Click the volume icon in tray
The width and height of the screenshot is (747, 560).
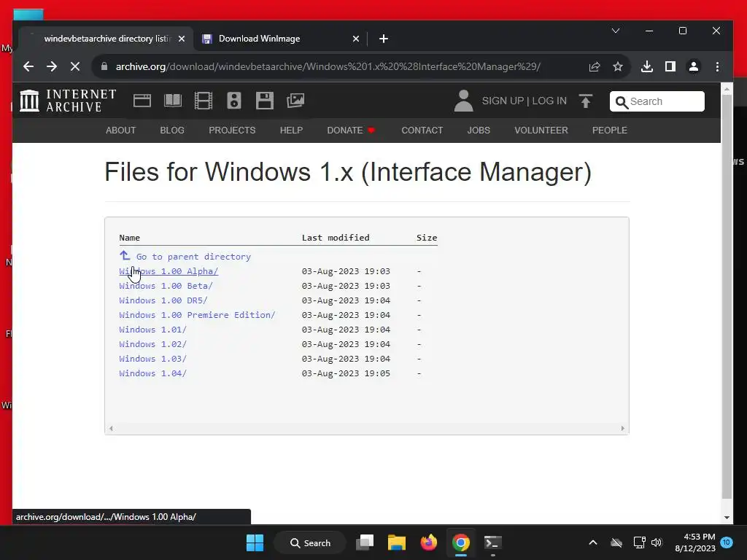point(657,542)
